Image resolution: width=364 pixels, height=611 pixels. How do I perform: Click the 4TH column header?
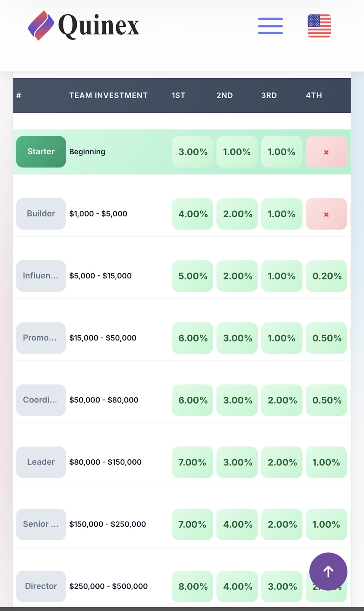(x=314, y=95)
